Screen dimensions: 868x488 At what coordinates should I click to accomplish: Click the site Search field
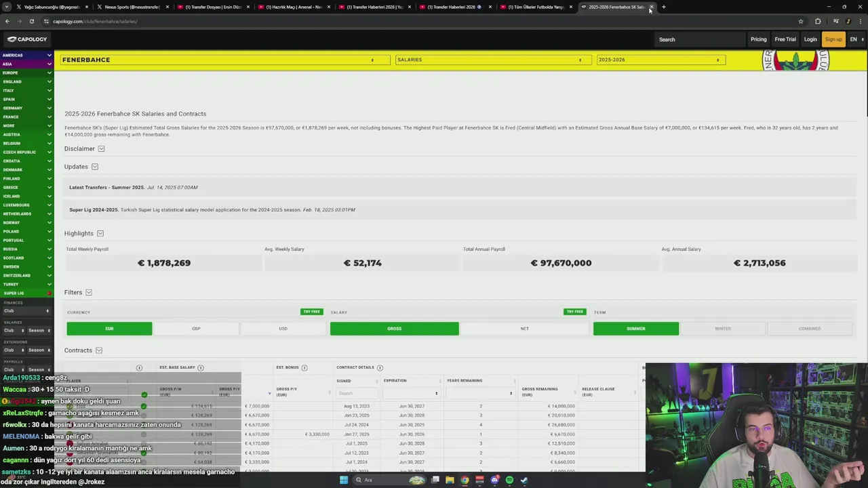click(x=701, y=39)
